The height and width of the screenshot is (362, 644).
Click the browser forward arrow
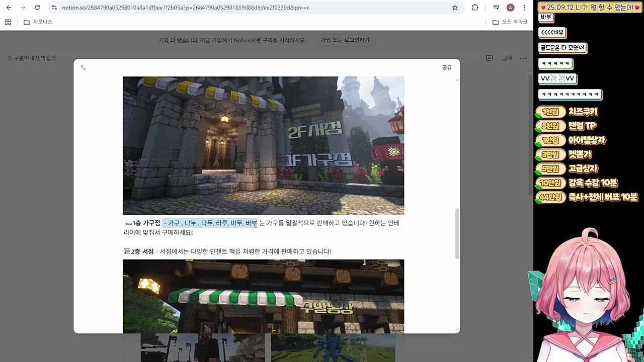click(23, 8)
